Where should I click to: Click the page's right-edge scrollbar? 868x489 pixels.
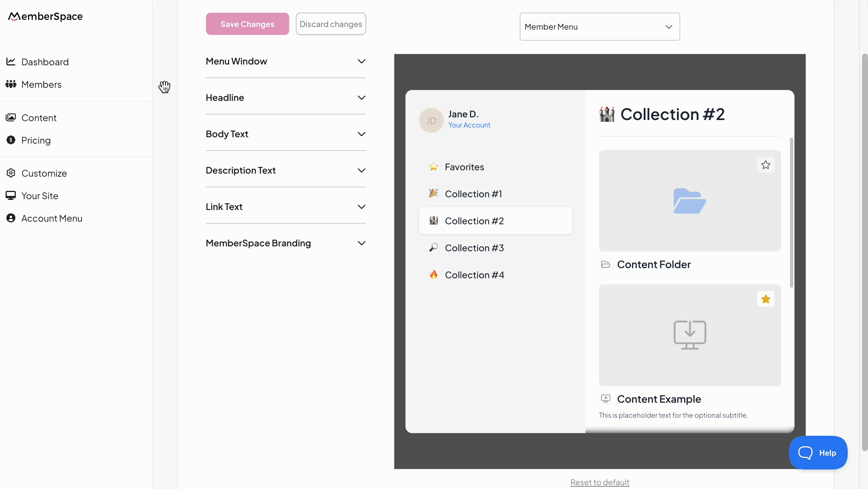coord(865,252)
